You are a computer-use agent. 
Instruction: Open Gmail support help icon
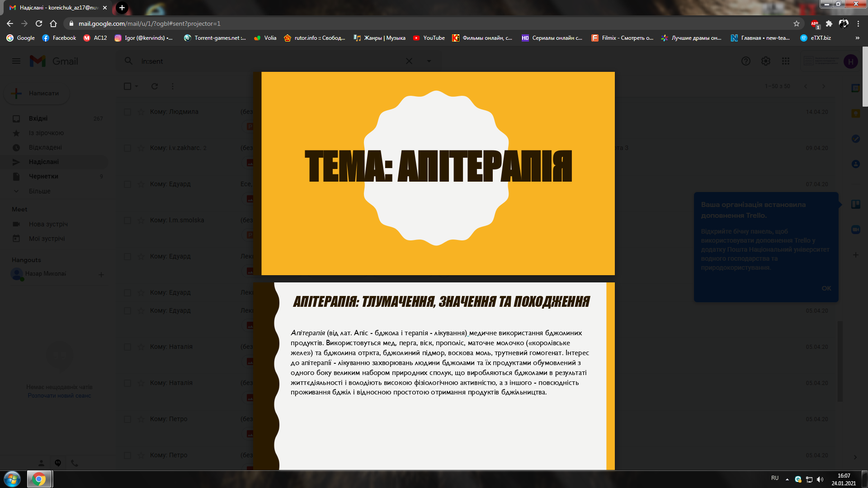[x=746, y=61]
